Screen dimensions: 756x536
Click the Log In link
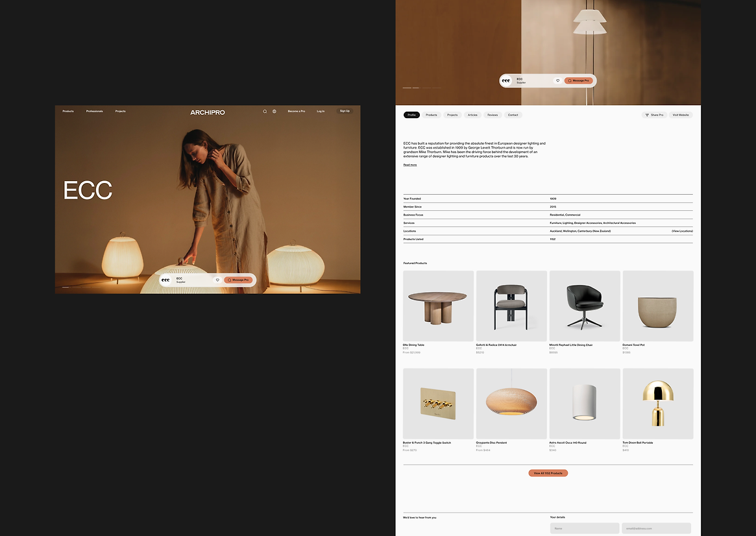(x=321, y=112)
